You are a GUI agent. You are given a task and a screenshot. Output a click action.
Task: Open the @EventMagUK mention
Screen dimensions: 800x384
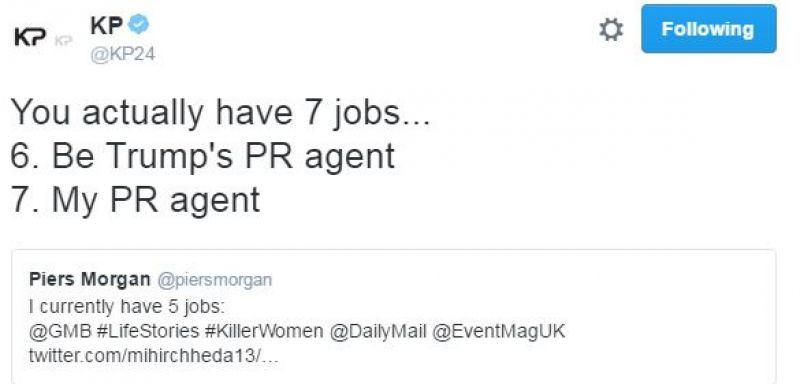tap(499, 331)
